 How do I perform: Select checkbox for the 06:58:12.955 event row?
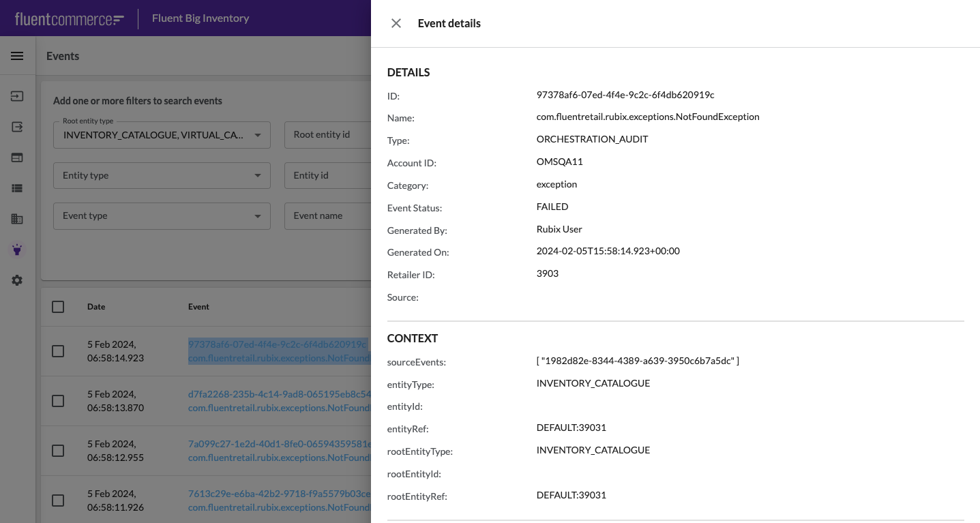(x=58, y=451)
